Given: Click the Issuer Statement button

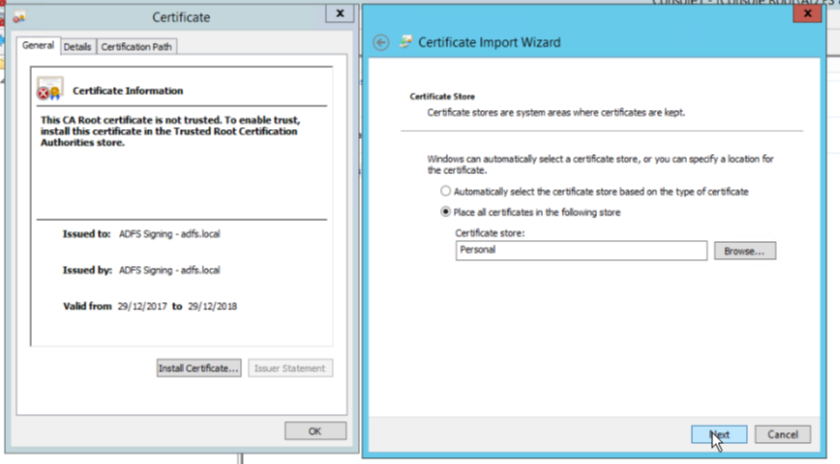Looking at the screenshot, I should (289, 368).
